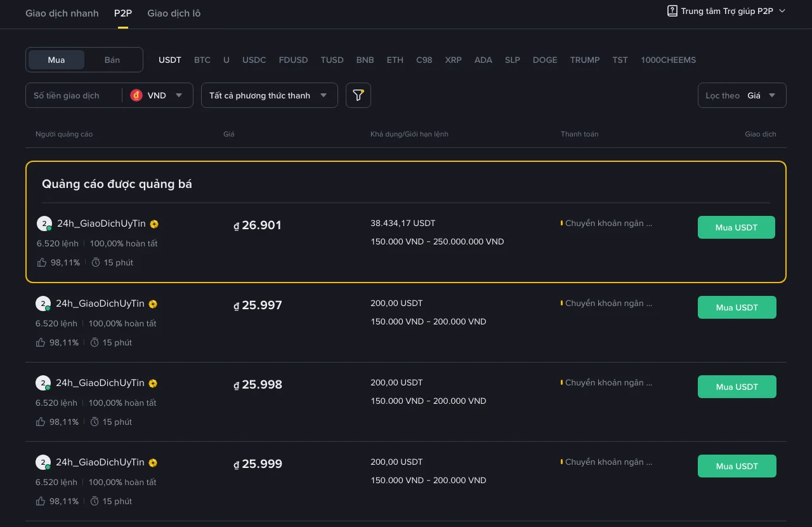Click verified badge beside promoted 24h_GiaoDichUyTin
This screenshot has width=812, height=527.
pyautogui.click(x=154, y=224)
